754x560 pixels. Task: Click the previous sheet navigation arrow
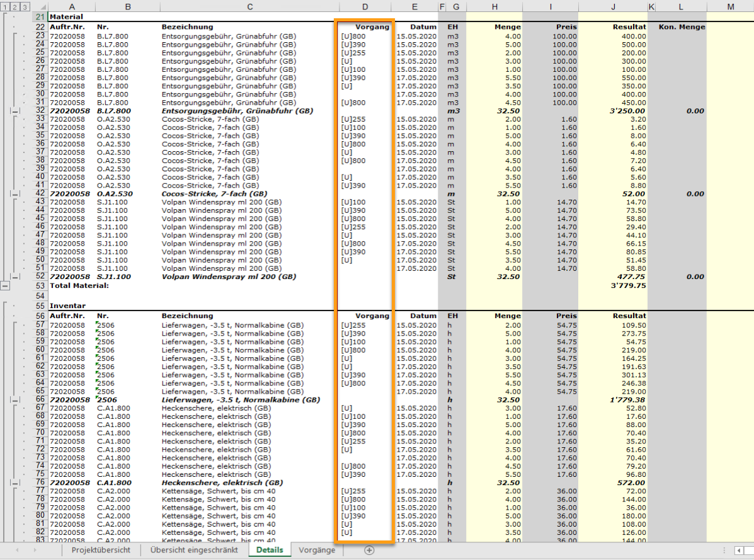pos(17,550)
